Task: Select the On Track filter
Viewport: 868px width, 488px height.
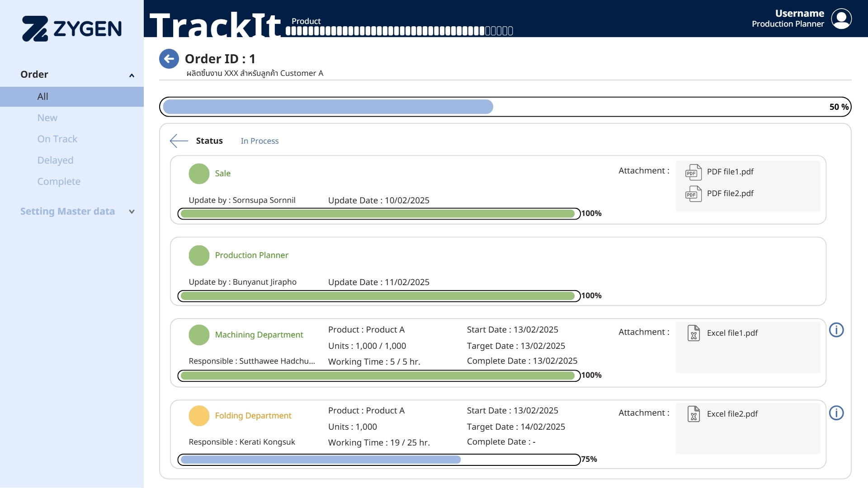Action: 57,139
